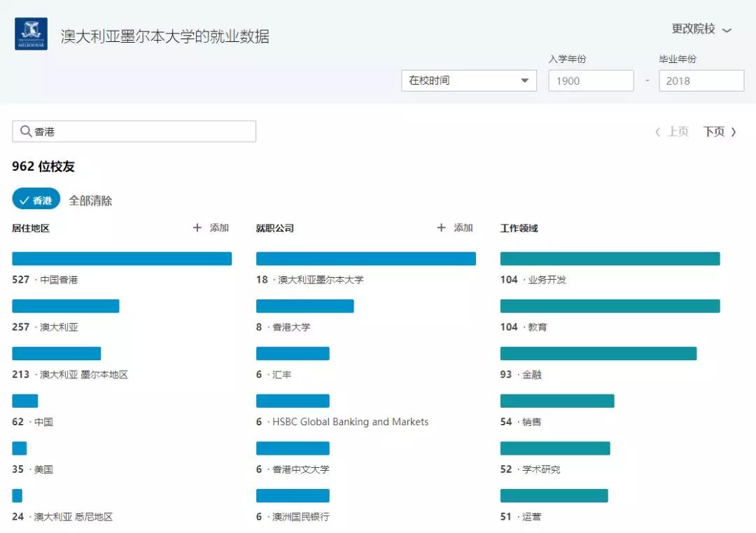Select the 汇丰 company bar

pyautogui.click(x=293, y=354)
